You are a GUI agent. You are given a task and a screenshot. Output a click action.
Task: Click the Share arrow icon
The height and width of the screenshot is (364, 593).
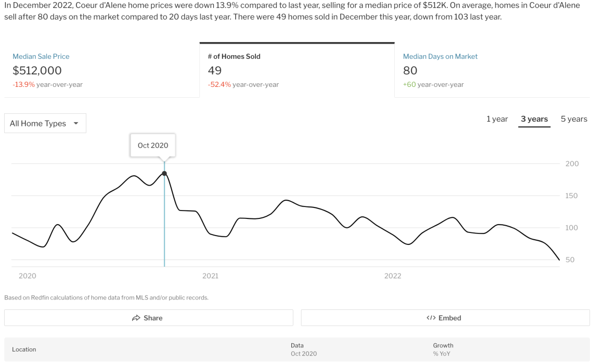click(136, 318)
